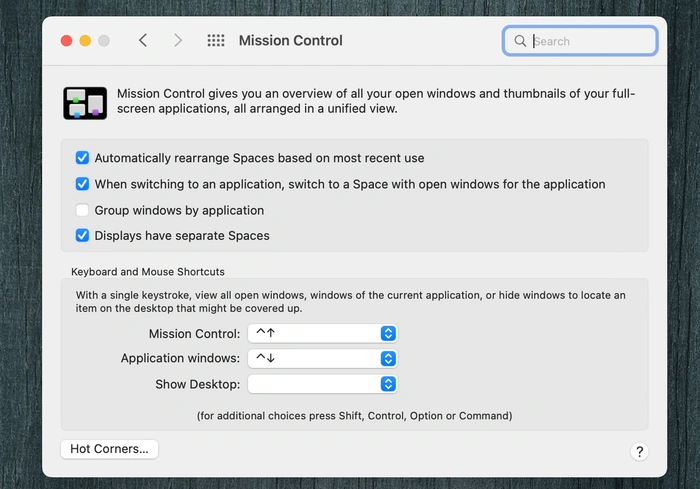The width and height of the screenshot is (700, 489).
Task: Close the Mission Control window with red button
Action: (x=67, y=41)
